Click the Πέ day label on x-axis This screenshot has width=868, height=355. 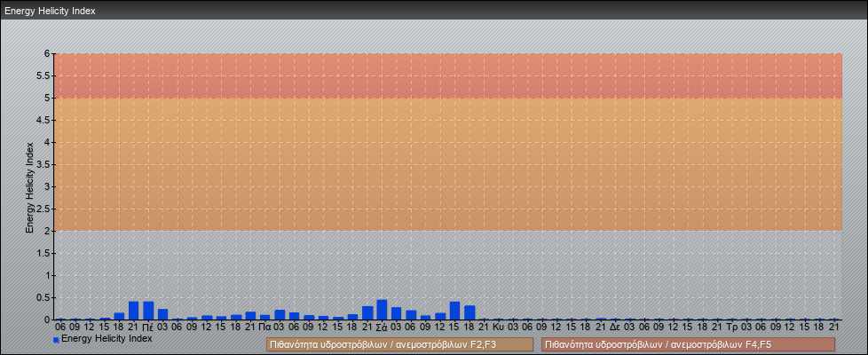coord(148,327)
